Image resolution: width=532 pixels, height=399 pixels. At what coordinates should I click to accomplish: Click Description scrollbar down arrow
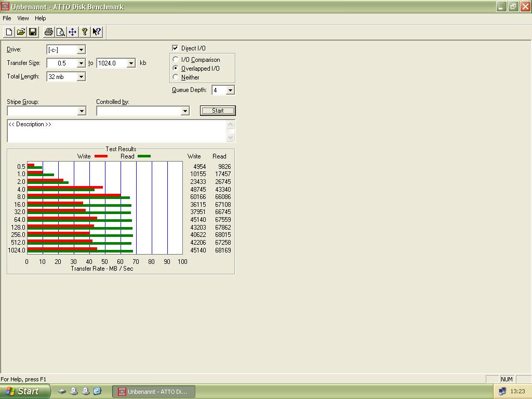point(230,137)
